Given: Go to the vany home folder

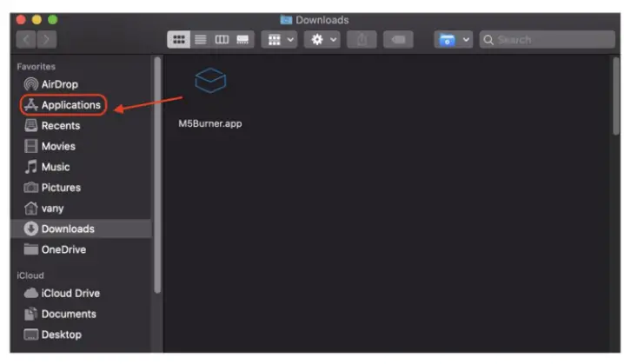Looking at the screenshot, I should pos(43,208).
